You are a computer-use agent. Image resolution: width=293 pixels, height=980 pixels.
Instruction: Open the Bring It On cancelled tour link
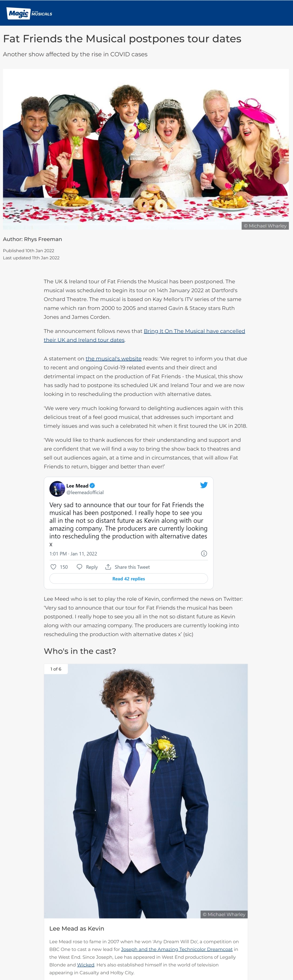(194, 331)
